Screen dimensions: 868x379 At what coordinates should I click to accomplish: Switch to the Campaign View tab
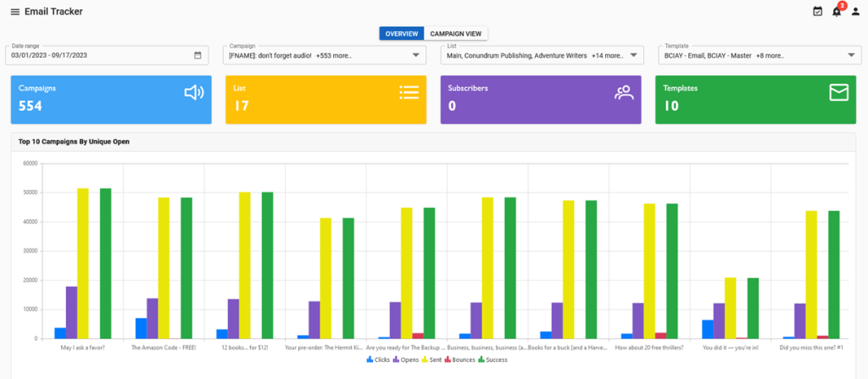point(456,33)
